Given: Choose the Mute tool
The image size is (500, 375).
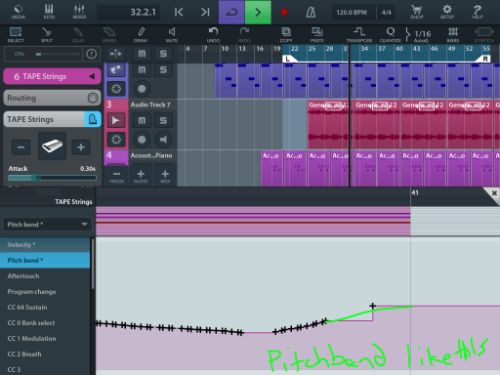Looking at the screenshot, I should point(172,35).
